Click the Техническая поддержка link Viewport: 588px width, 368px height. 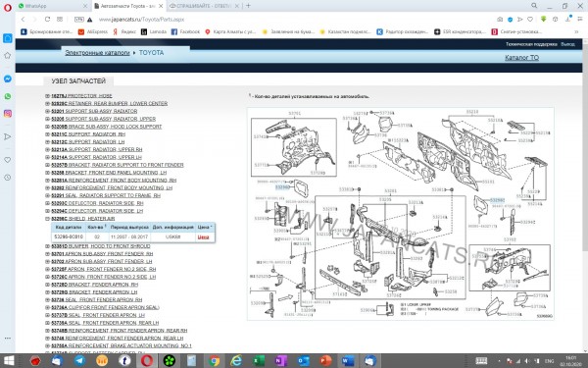tap(531, 44)
